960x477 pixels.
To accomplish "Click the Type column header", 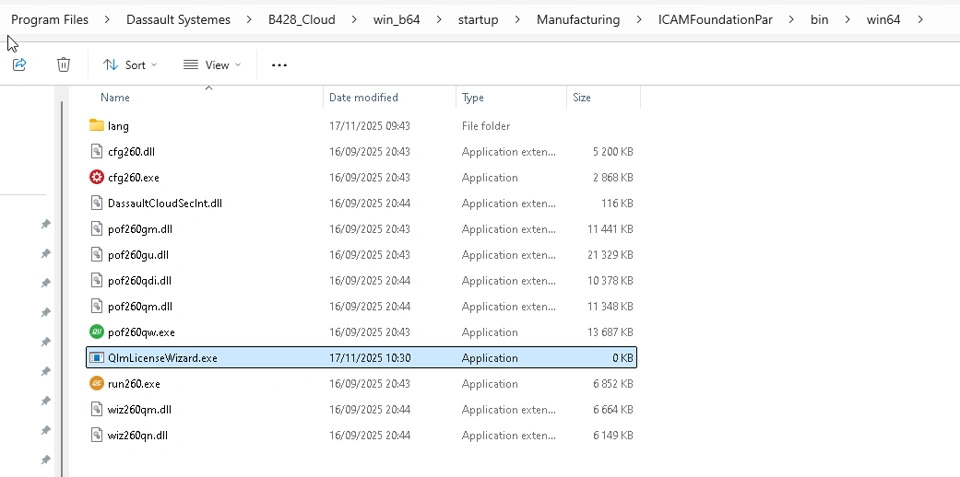I will point(473,98).
